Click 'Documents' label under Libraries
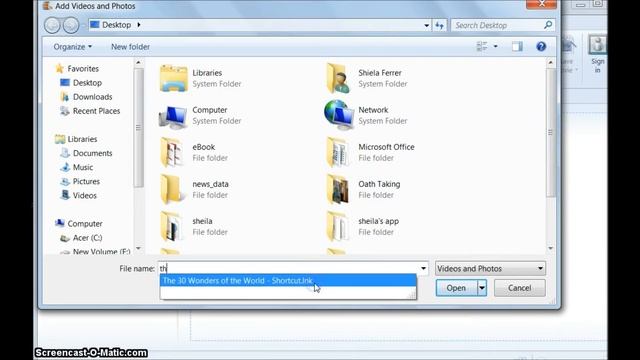 tap(93, 153)
